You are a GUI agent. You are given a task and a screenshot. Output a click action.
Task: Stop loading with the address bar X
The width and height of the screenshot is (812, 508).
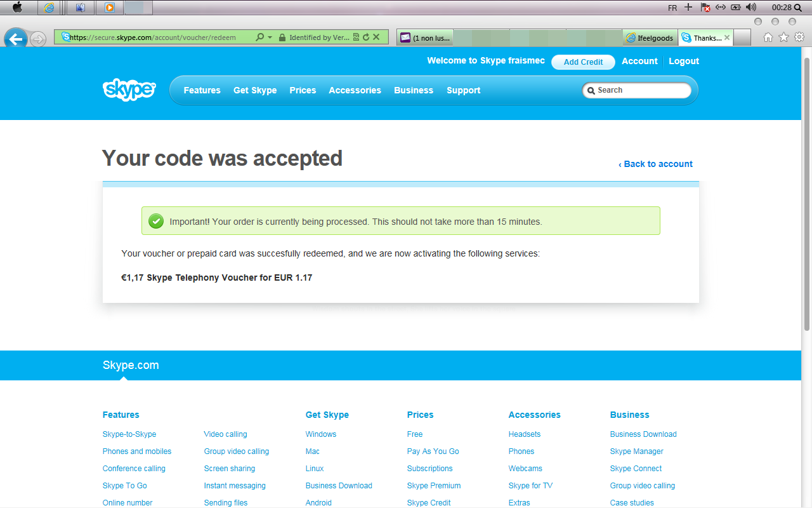point(376,37)
